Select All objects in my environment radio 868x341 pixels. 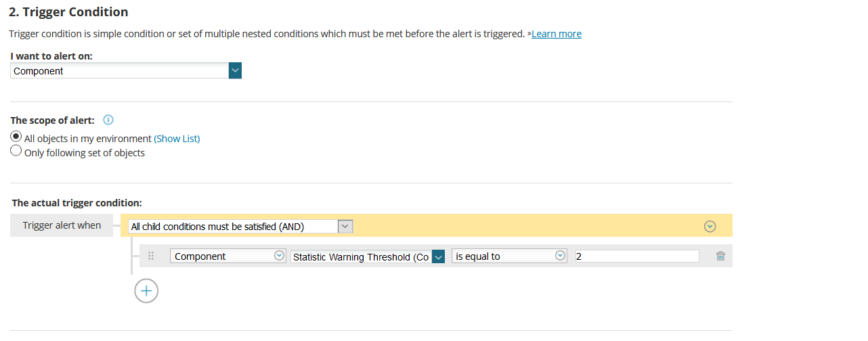pos(16,137)
